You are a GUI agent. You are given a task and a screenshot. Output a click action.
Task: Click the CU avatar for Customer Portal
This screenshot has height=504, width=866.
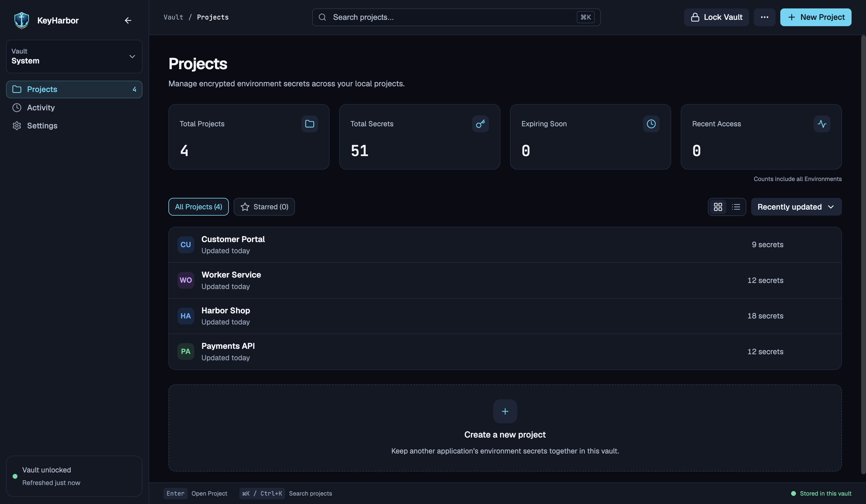click(x=186, y=244)
